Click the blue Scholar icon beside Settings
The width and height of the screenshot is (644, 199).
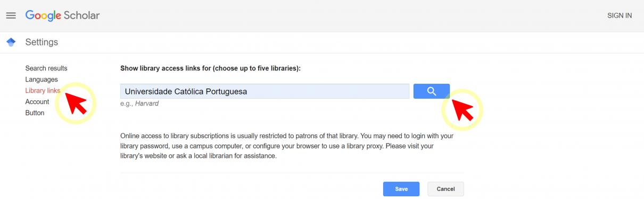coord(11,42)
